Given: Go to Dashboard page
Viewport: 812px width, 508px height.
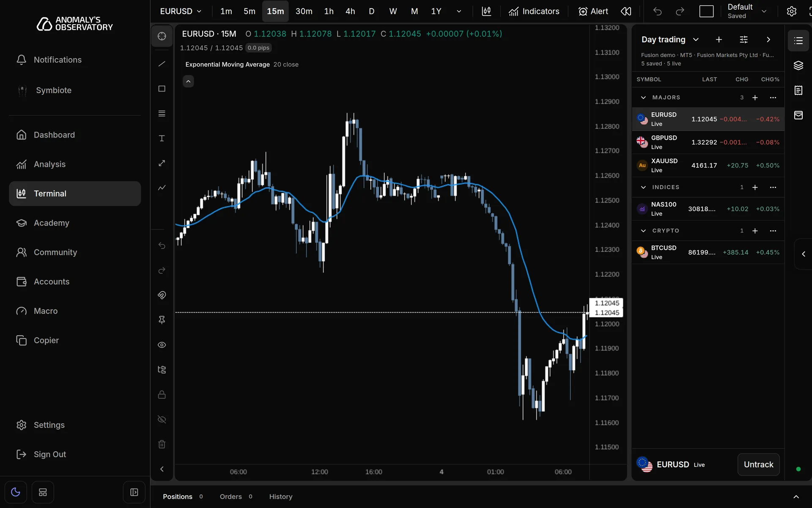Looking at the screenshot, I should click(x=75, y=135).
